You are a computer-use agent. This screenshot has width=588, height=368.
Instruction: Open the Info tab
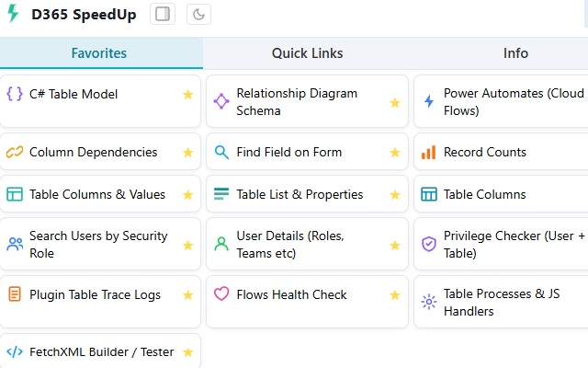pos(515,53)
